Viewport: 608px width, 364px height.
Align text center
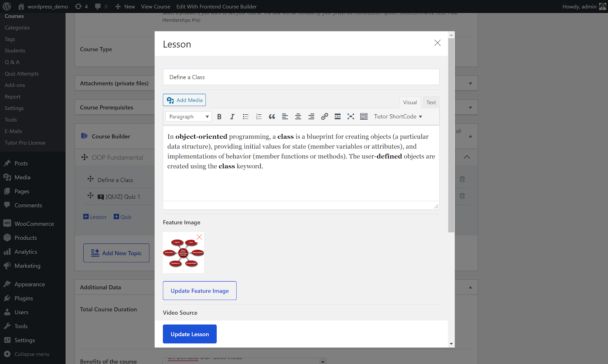tap(298, 117)
